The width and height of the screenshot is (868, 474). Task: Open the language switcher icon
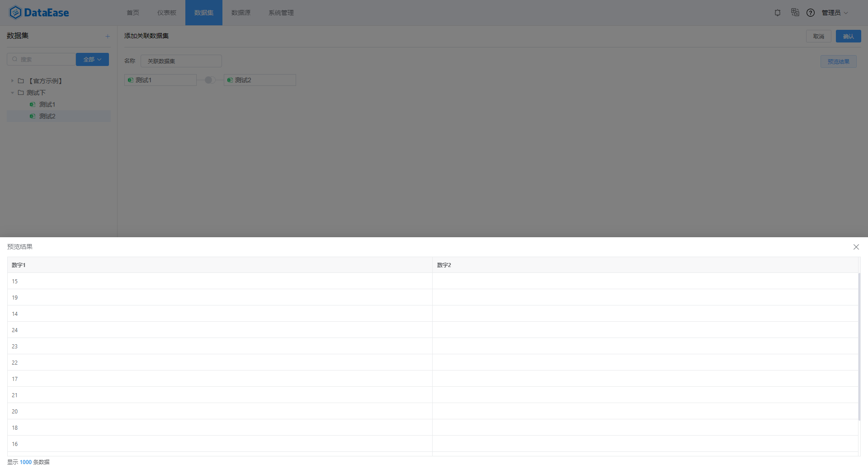pos(795,13)
